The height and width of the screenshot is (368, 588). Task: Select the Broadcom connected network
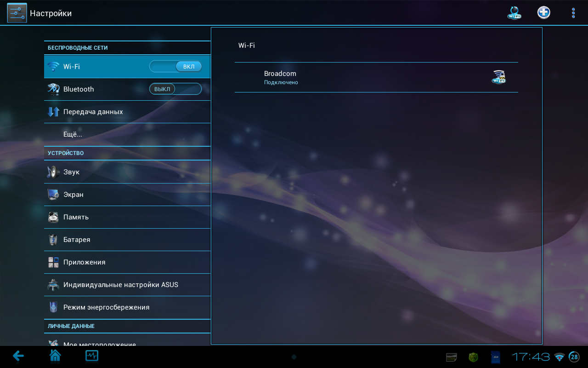pyautogui.click(x=376, y=77)
